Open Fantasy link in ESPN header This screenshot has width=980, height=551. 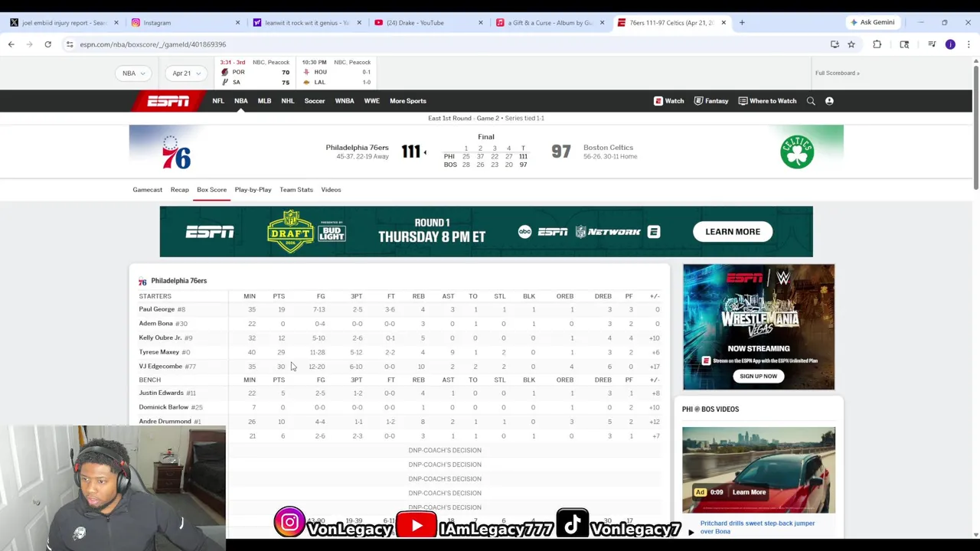click(711, 101)
